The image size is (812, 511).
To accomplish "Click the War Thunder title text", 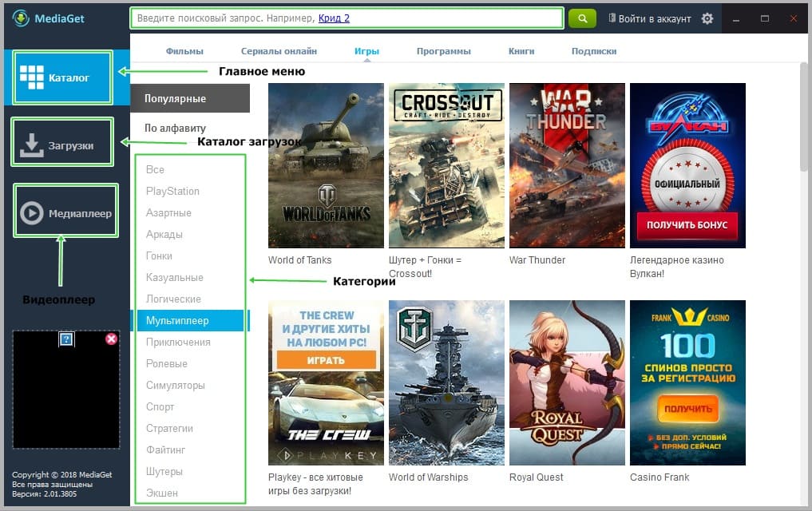I will (537, 260).
